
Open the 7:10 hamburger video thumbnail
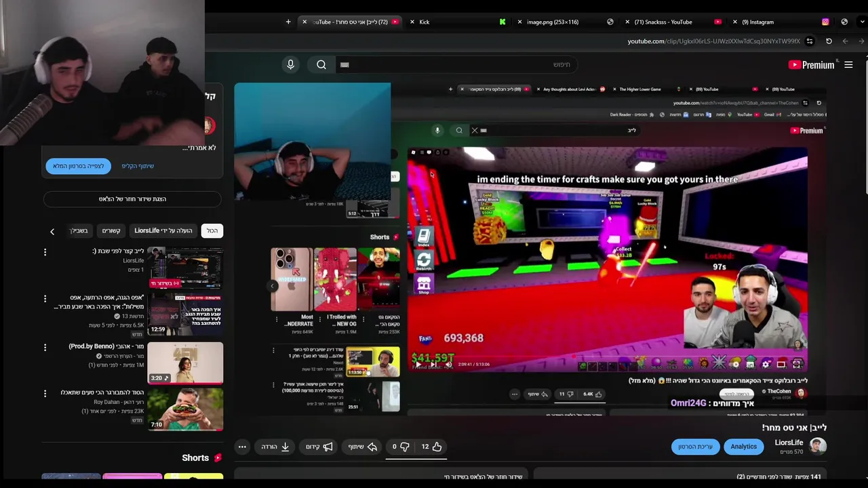pos(185,409)
